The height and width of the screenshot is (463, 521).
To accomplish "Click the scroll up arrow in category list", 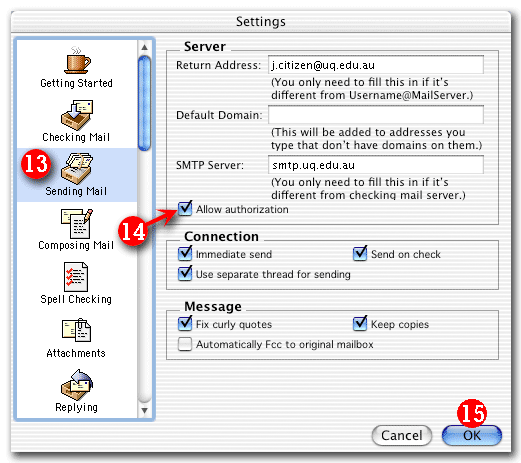I will [144, 47].
